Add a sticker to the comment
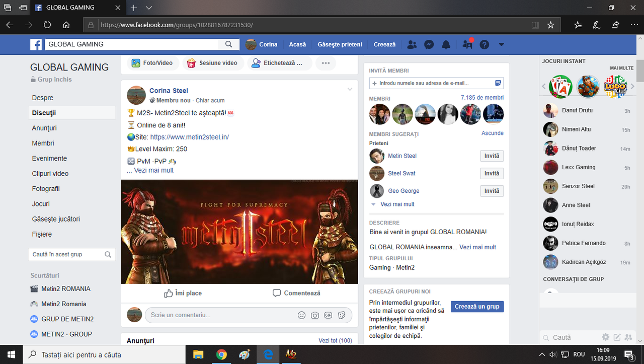 tap(342, 315)
